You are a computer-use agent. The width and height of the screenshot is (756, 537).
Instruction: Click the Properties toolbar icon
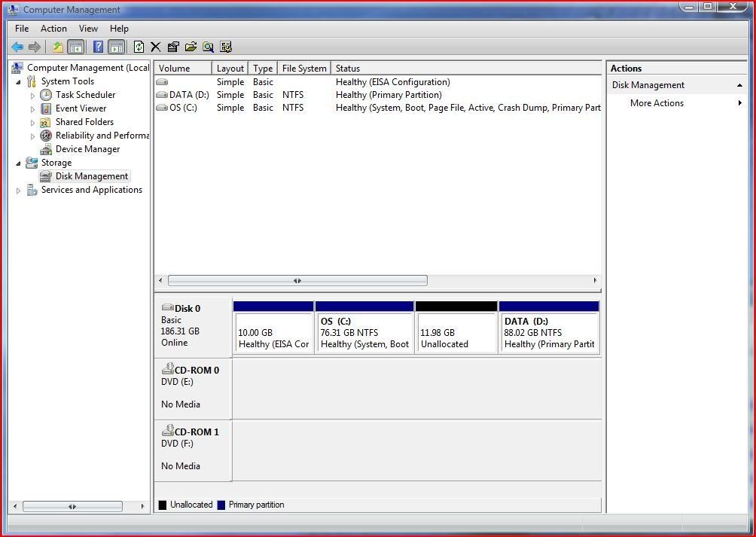tap(173, 47)
